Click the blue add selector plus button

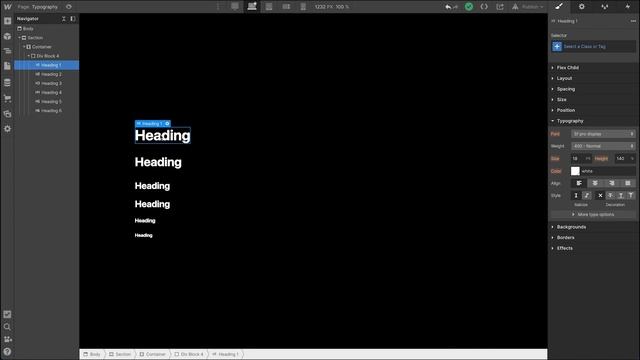tap(557, 47)
